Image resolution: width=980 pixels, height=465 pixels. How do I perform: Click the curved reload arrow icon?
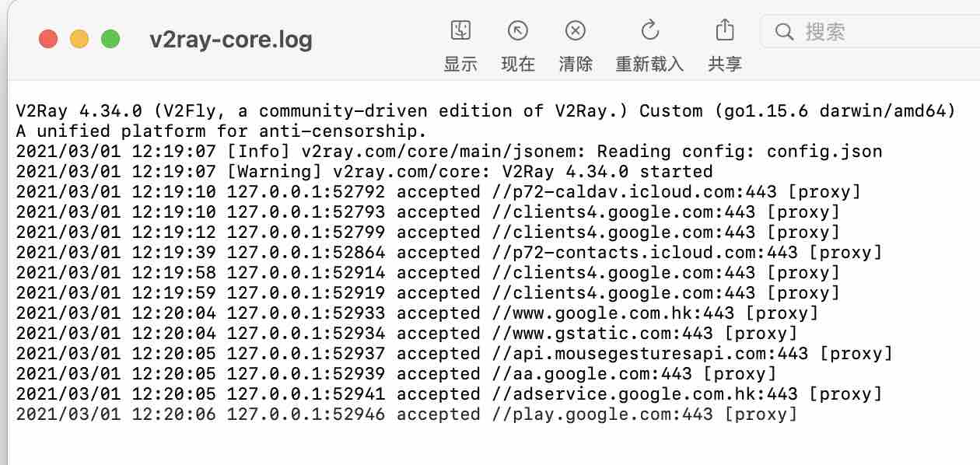click(649, 31)
